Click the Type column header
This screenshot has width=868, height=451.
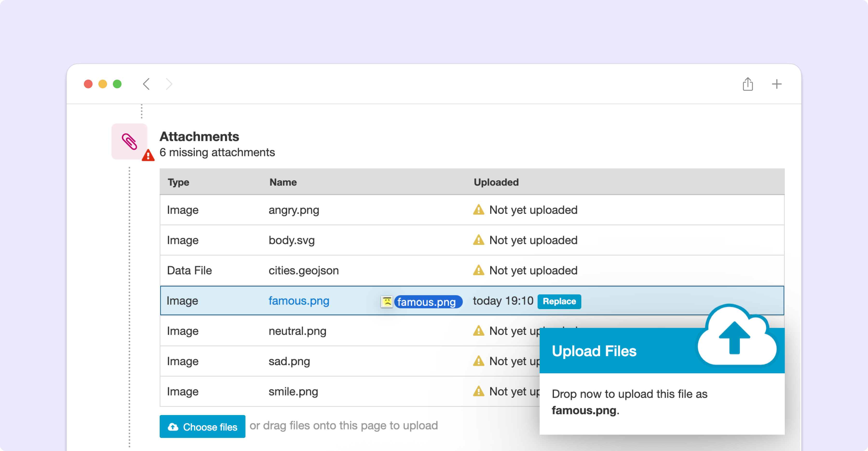pyautogui.click(x=178, y=182)
